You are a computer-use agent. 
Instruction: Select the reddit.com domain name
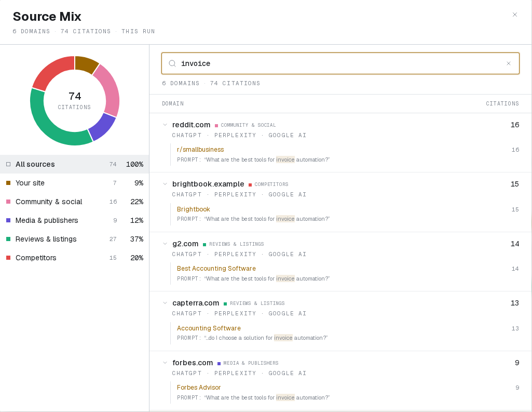tap(192, 125)
